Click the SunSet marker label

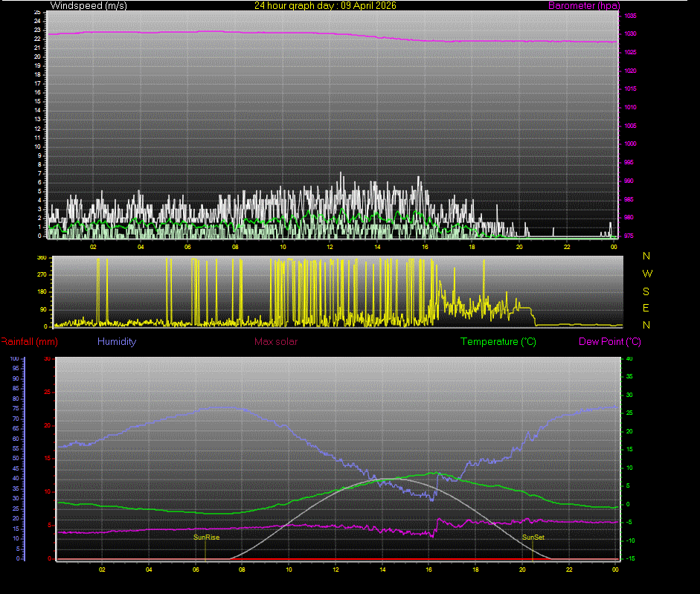[533, 536]
